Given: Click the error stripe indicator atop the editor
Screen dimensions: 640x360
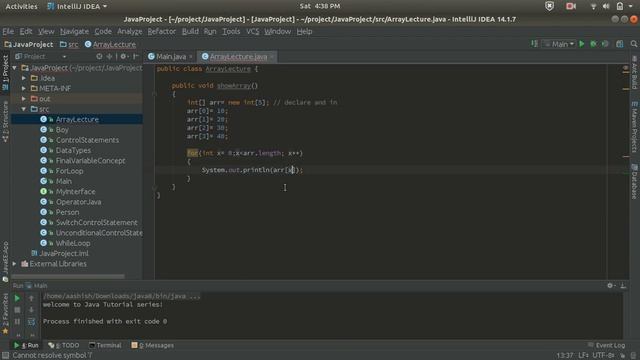Looking at the screenshot, I should [x=626, y=68].
